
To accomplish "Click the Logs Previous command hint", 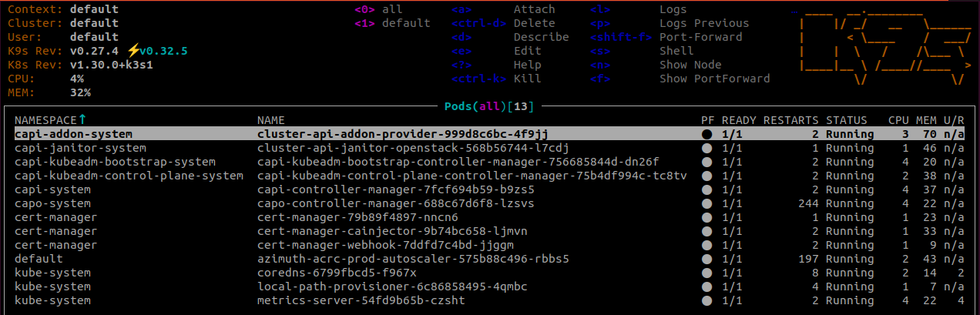I will tap(703, 23).
